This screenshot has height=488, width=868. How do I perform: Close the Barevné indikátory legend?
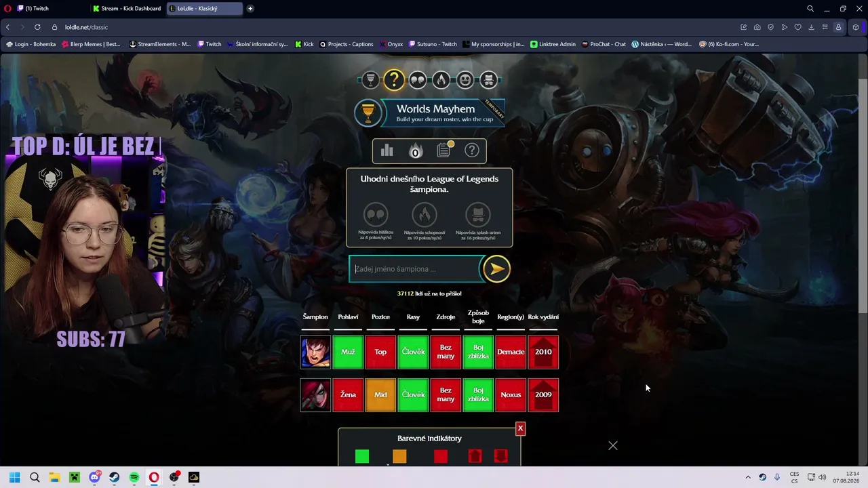tap(520, 428)
